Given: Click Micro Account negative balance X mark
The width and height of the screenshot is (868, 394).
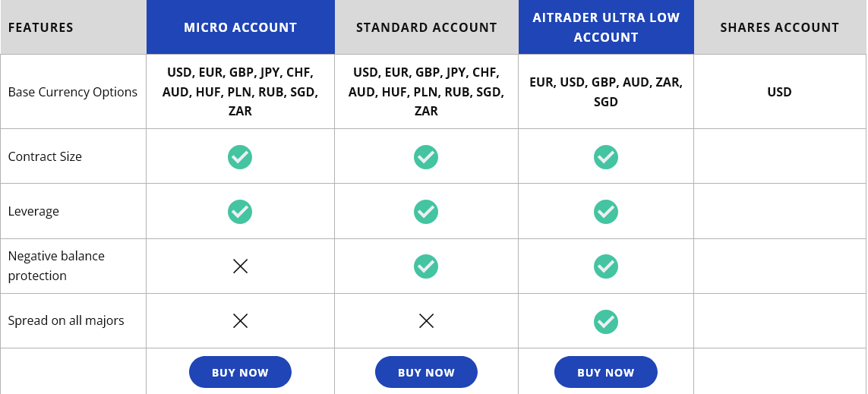Looking at the screenshot, I should click(x=240, y=266).
